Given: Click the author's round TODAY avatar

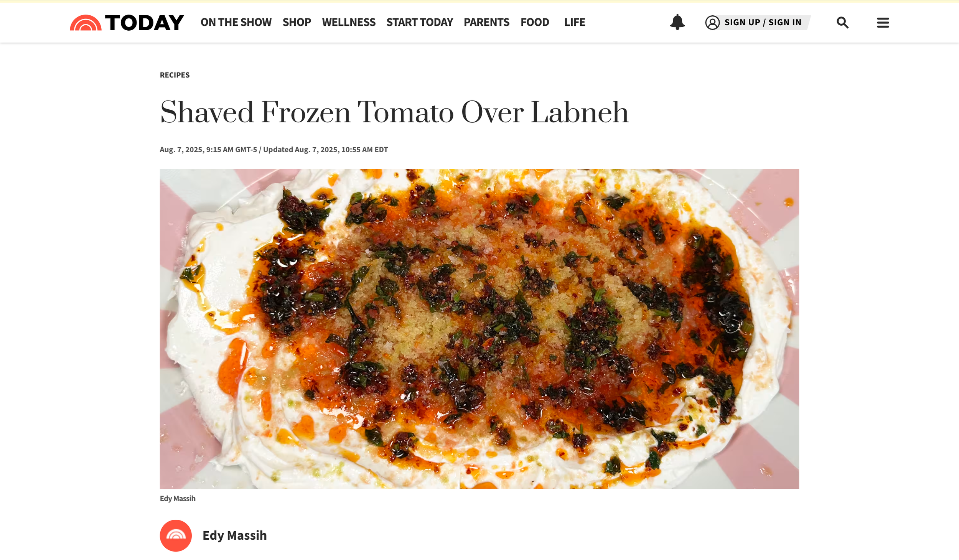Looking at the screenshot, I should [176, 535].
